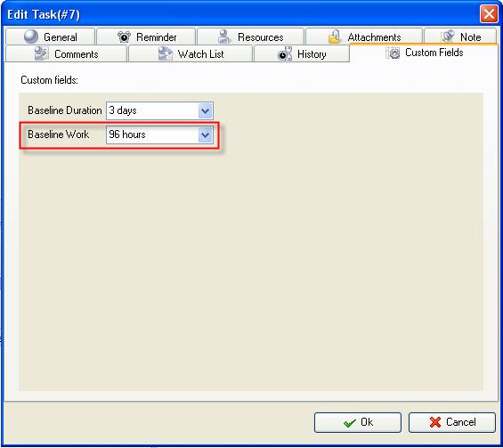
Task: Click the Reminder alarm clock icon
Action: click(124, 37)
